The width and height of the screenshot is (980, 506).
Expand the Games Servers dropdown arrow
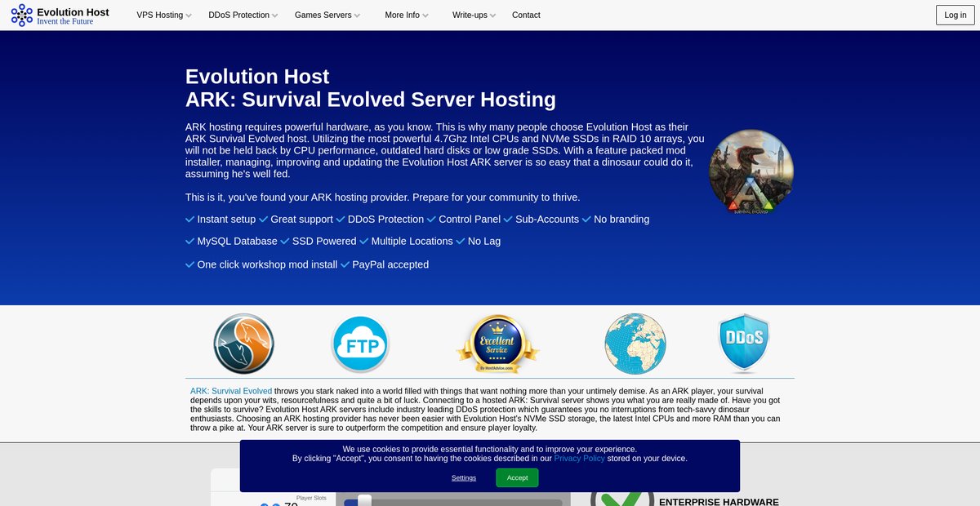tap(357, 16)
